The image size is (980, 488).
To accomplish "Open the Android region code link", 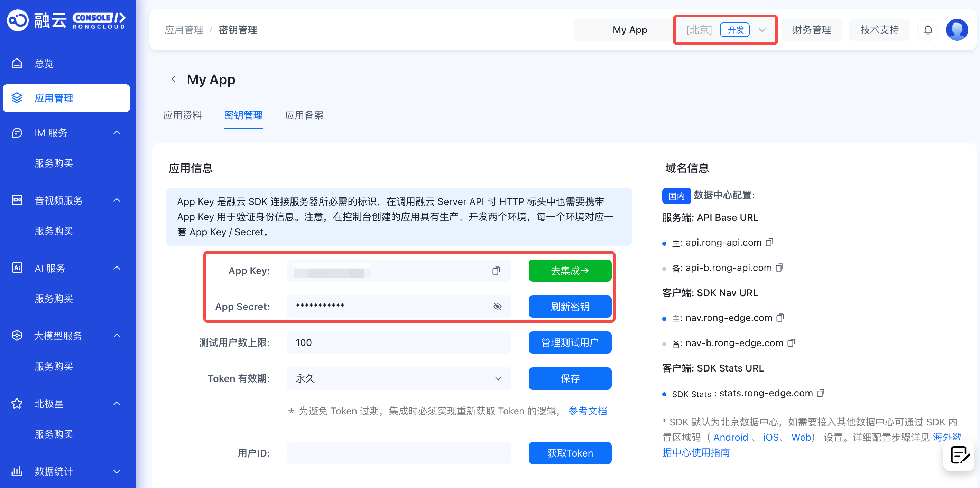I will pos(730,438).
